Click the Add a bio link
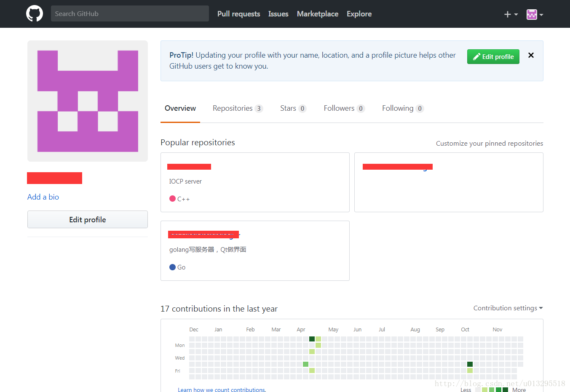570x392 pixels. [x=43, y=197]
